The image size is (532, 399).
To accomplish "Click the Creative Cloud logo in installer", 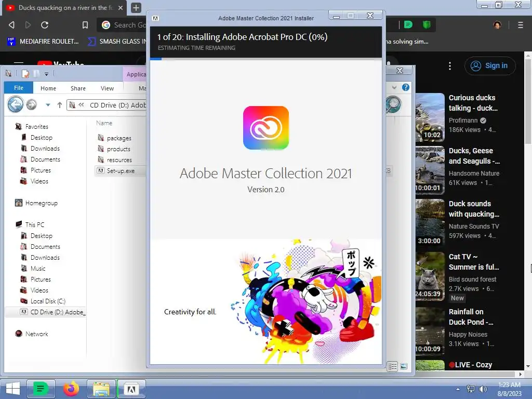I will 266,128.
